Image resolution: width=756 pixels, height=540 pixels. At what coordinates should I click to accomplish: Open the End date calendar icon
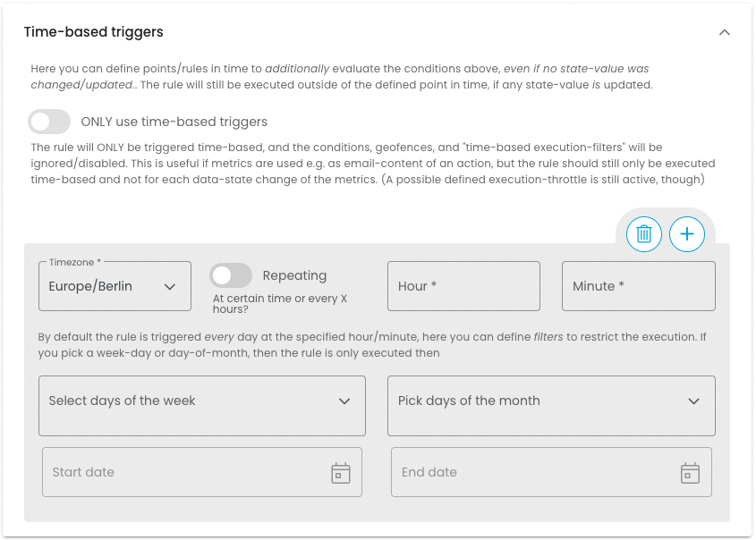click(690, 473)
